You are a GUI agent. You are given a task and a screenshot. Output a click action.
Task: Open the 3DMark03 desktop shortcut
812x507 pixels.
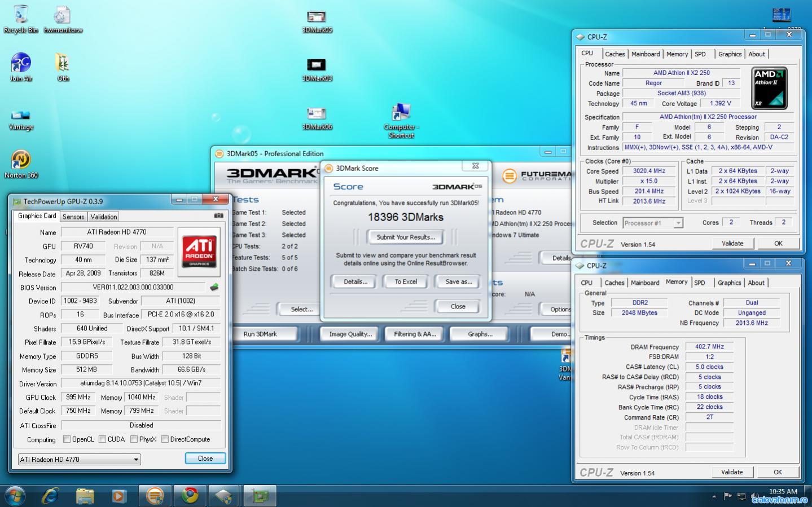[x=317, y=70]
